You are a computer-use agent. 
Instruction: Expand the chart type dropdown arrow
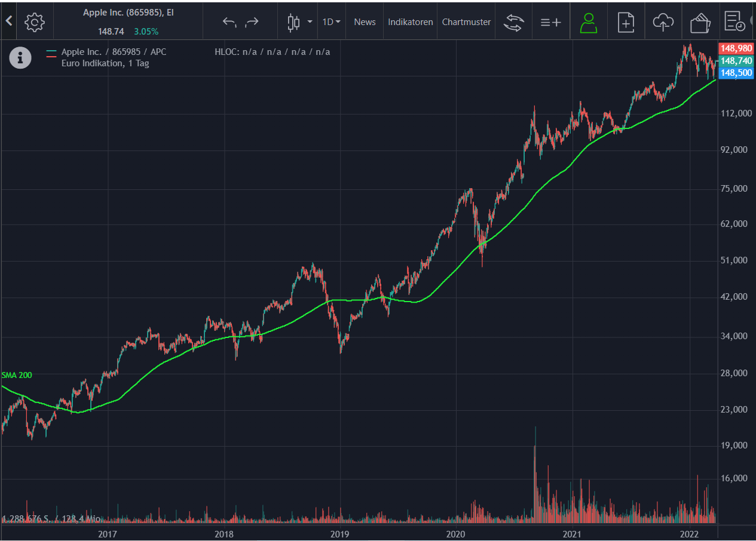[x=310, y=22]
